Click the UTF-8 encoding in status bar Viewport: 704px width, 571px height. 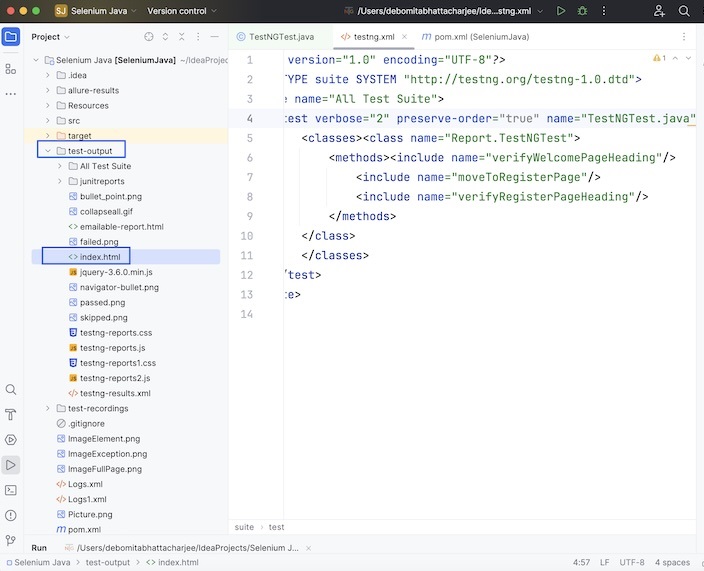pyautogui.click(x=631, y=562)
